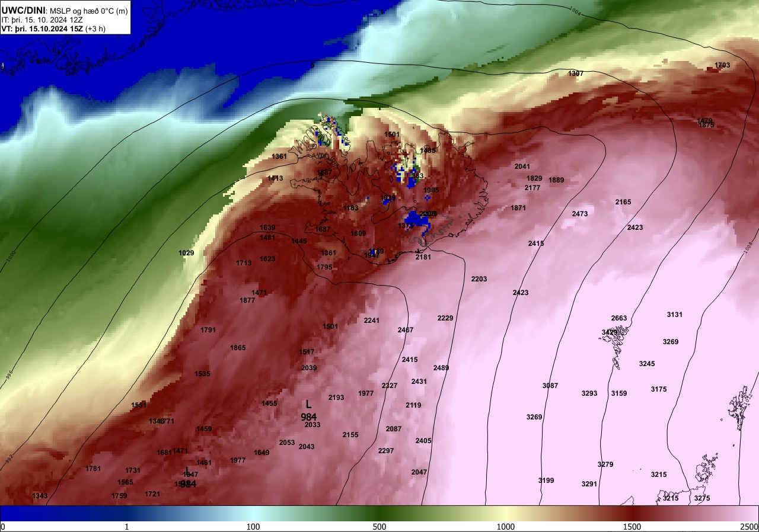Screen dimensions: 759x532
Task: Click the height value 3275
Action: [x=702, y=498]
